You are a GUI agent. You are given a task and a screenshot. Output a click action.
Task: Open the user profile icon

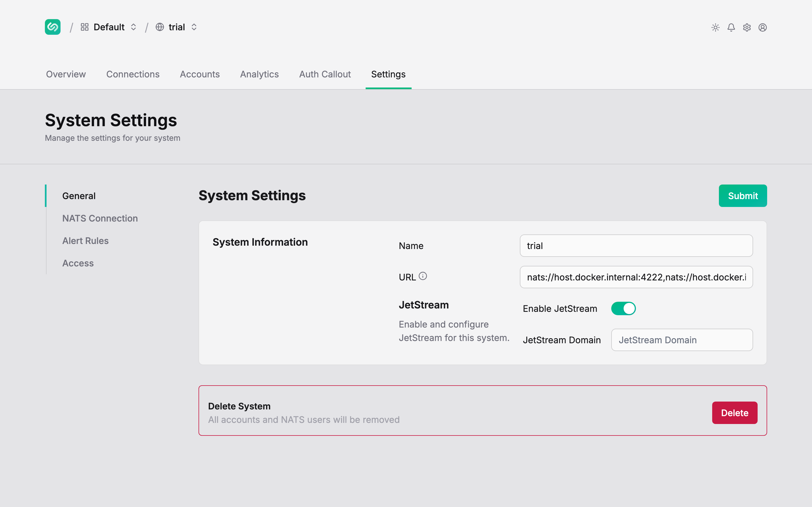coord(762,27)
